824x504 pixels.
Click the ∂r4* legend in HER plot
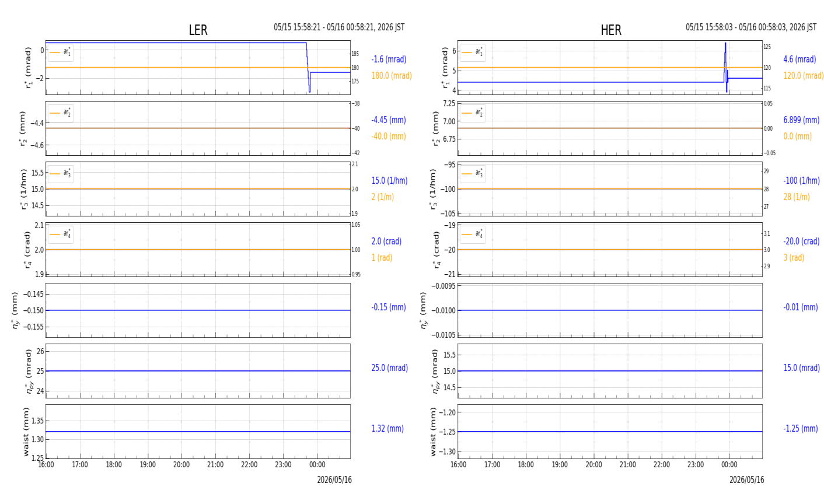[x=473, y=234]
